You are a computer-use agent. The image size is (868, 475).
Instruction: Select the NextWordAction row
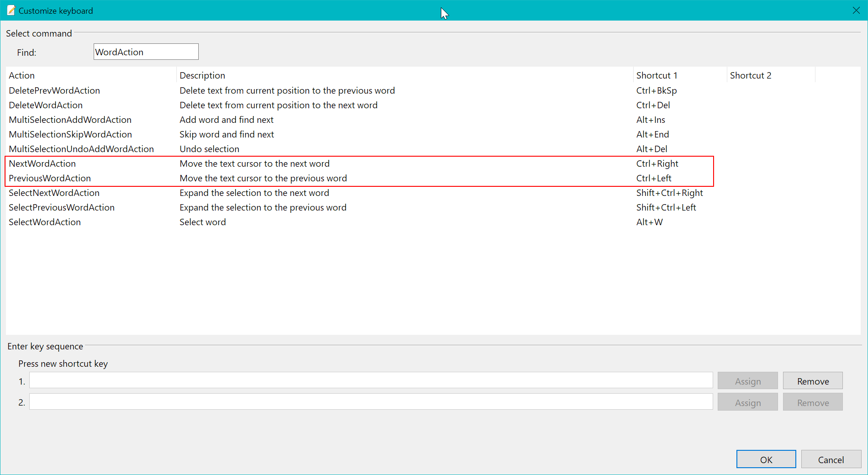pyautogui.click(x=42, y=164)
